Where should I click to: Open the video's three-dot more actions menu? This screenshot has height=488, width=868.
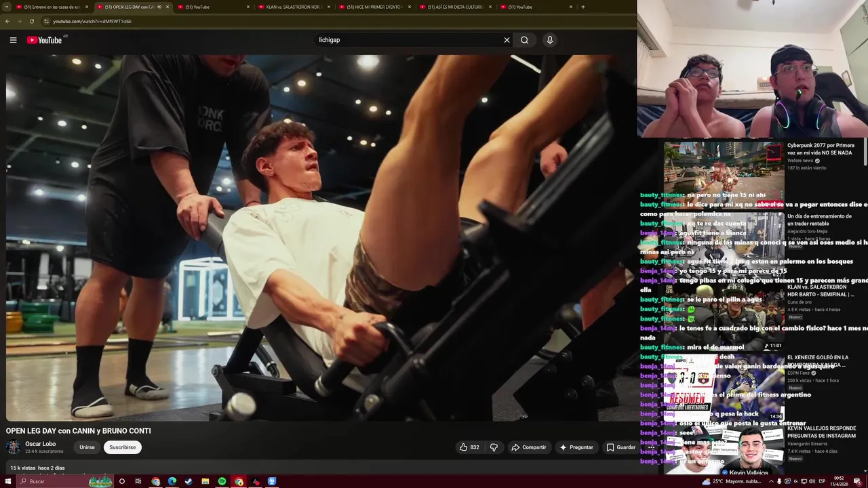pyautogui.click(x=651, y=447)
